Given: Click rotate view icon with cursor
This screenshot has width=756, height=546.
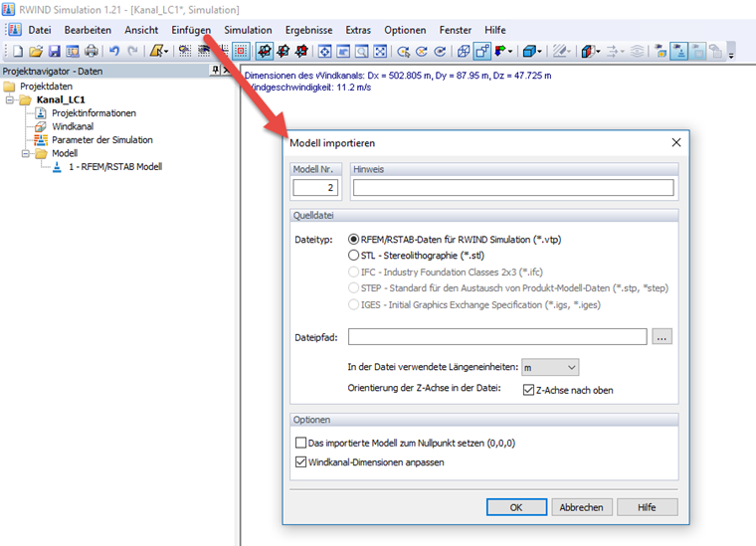Looking at the screenshot, I should point(404,51).
